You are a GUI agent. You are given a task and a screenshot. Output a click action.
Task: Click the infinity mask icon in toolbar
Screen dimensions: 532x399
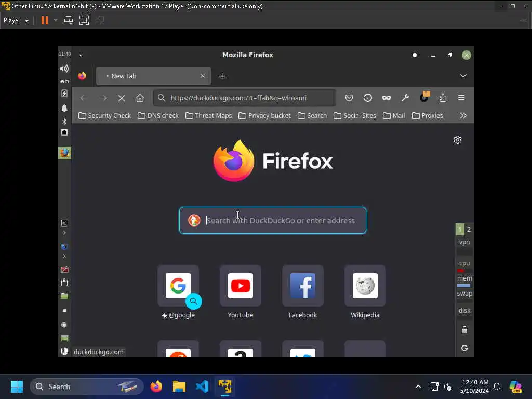point(386,98)
